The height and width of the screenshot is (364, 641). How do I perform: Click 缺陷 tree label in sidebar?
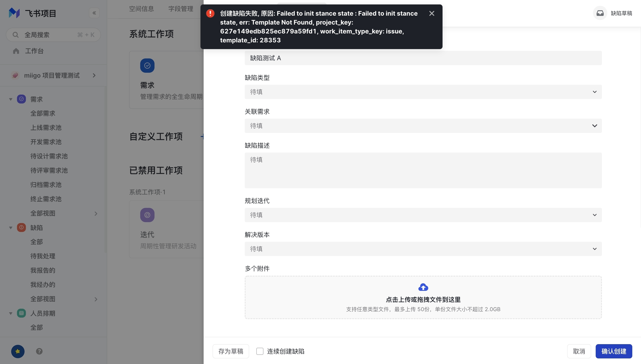click(x=37, y=228)
